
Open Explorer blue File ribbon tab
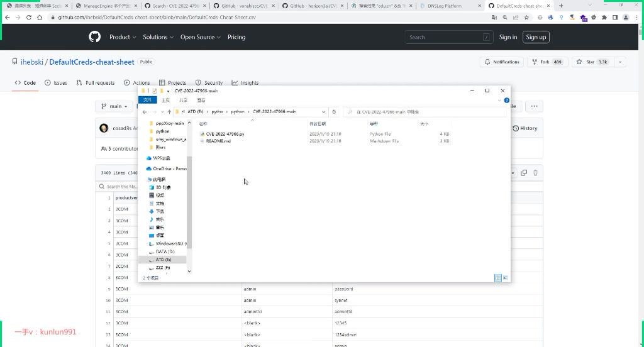tap(147, 100)
